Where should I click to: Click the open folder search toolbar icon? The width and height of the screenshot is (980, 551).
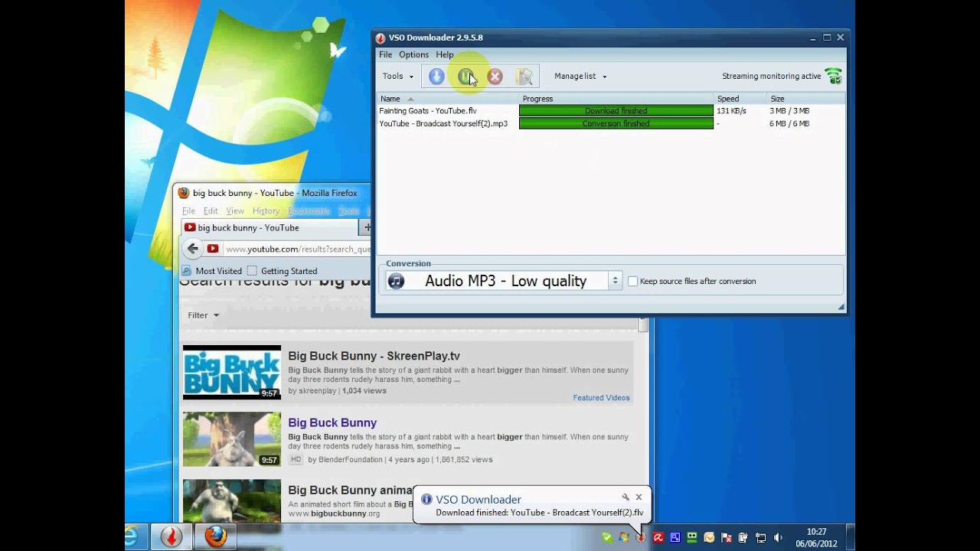click(x=524, y=77)
